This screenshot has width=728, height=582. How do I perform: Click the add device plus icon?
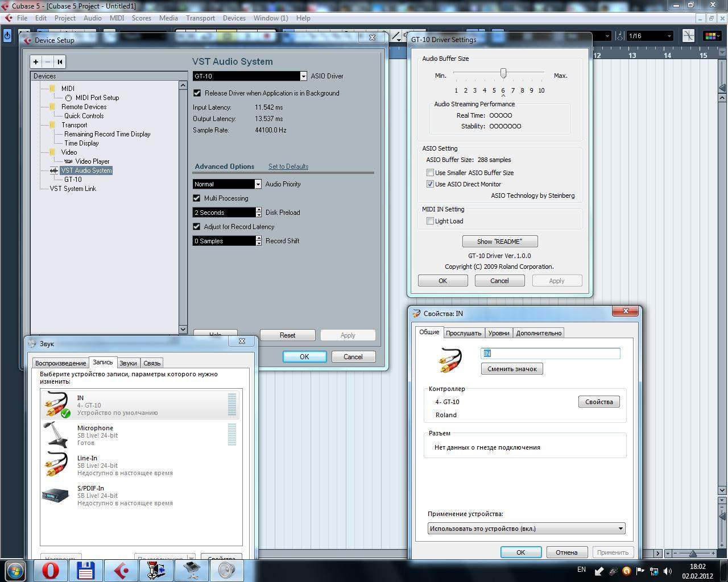tap(36, 62)
